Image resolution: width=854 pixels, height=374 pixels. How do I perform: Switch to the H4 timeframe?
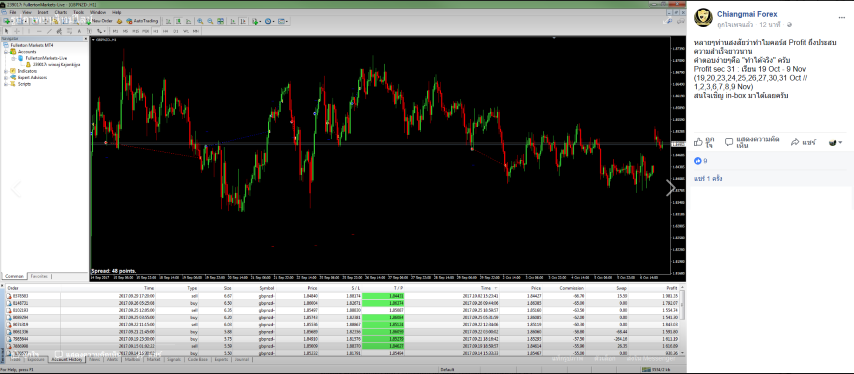coord(166,31)
